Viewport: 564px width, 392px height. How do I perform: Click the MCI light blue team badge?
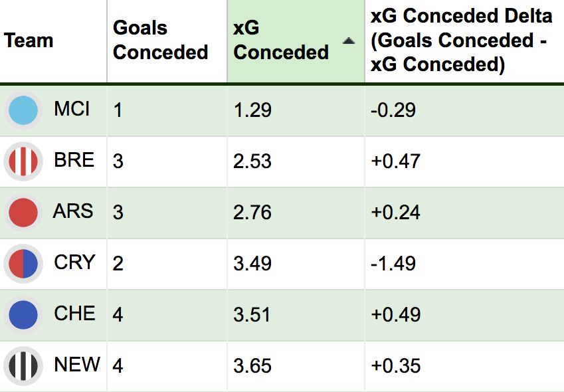[x=23, y=110]
